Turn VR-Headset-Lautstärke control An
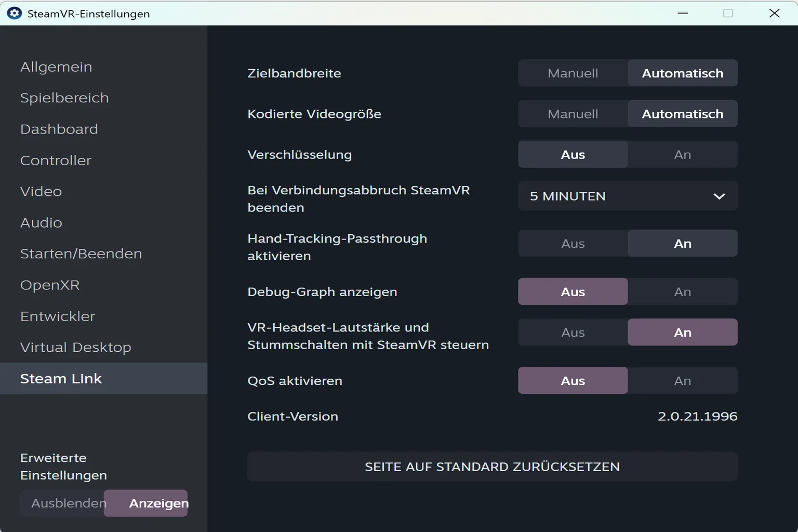 [683, 332]
